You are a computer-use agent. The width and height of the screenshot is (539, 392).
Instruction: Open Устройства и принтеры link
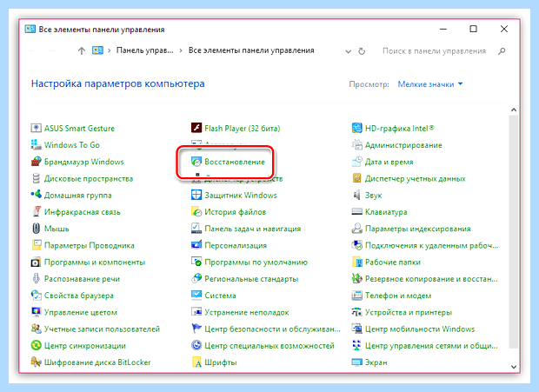click(409, 312)
